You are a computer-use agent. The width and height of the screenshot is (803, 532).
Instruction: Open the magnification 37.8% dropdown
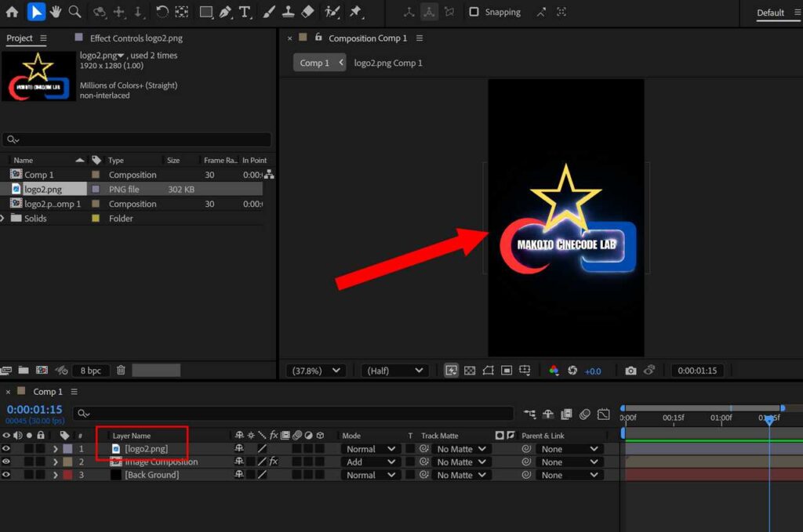(315, 371)
